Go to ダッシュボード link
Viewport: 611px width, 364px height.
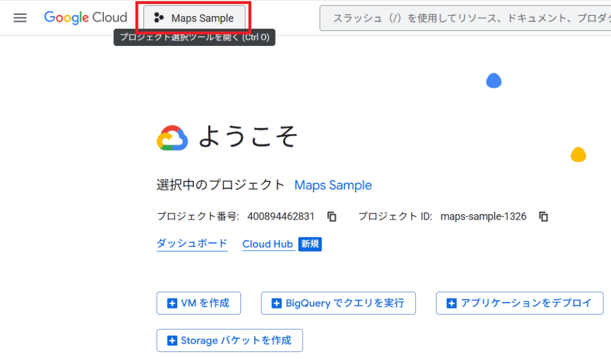click(192, 243)
